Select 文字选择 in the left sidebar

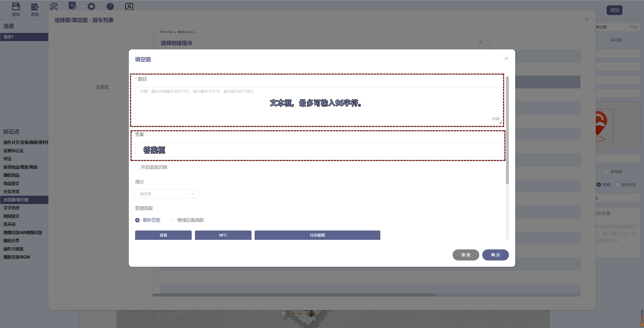click(11, 208)
